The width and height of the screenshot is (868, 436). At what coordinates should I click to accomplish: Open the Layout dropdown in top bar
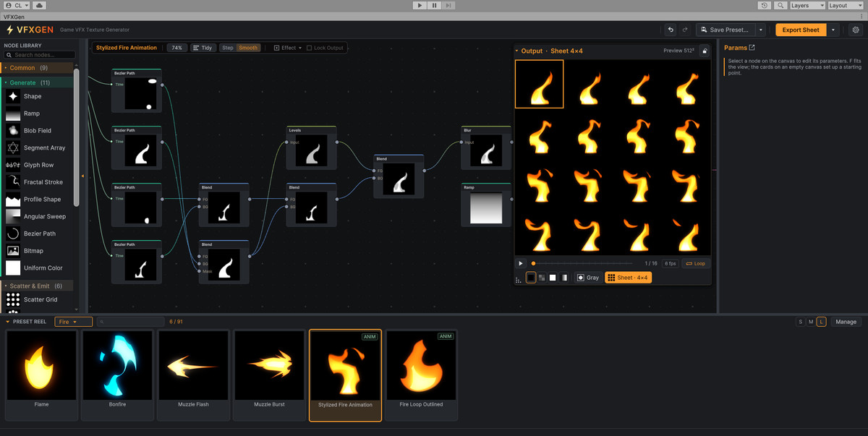[x=846, y=5]
